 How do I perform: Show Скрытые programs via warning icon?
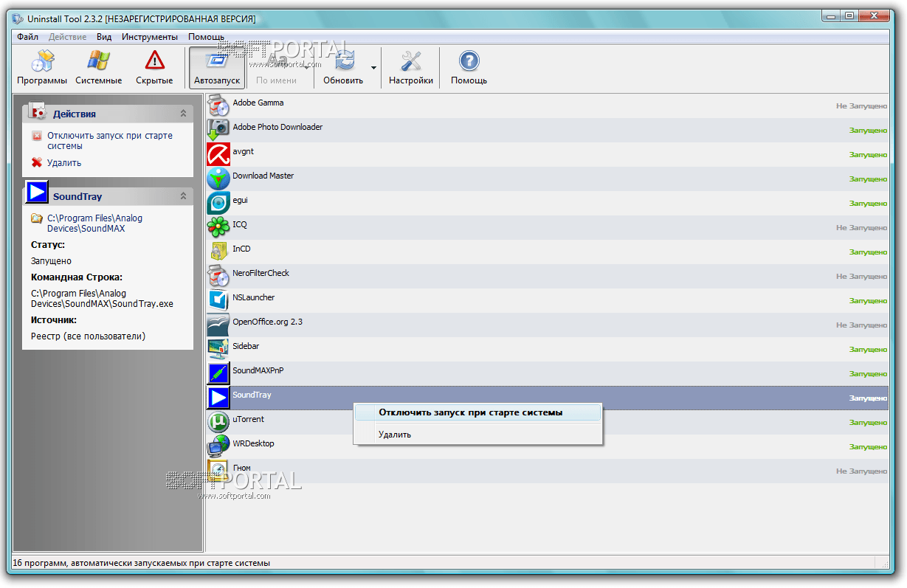pyautogui.click(x=154, y=68)
